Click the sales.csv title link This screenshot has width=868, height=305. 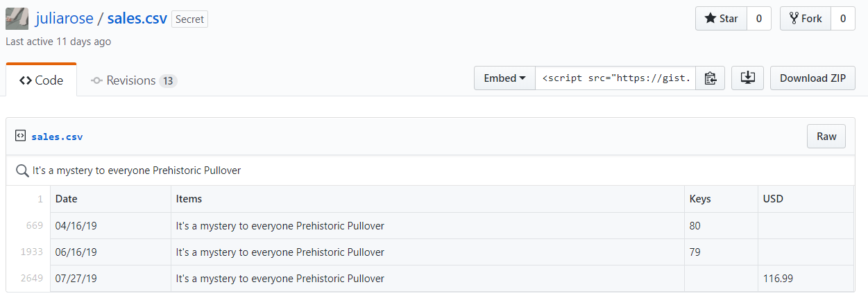click(x=137, y=18)
